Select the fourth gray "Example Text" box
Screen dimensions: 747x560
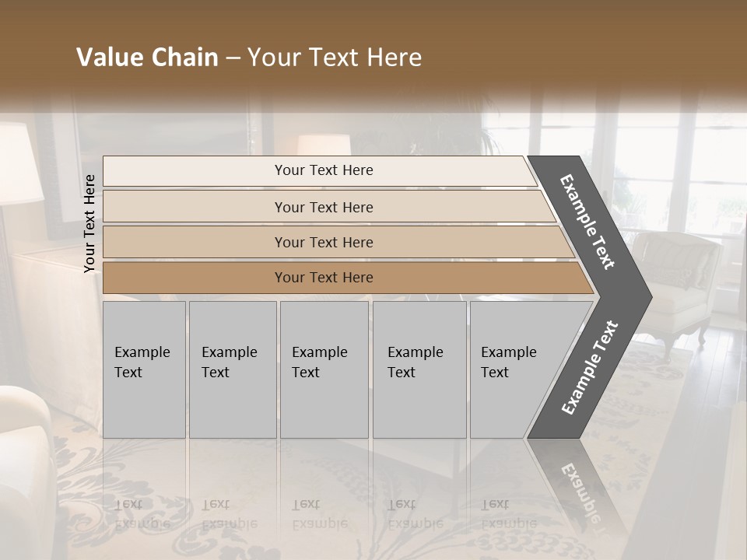pos(419,369)
